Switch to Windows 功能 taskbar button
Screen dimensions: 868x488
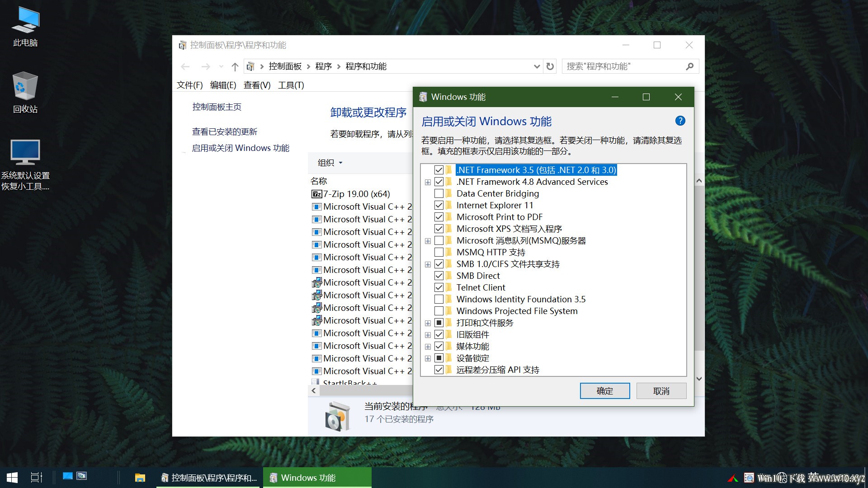pyautogui.click(x=317, y=478)
